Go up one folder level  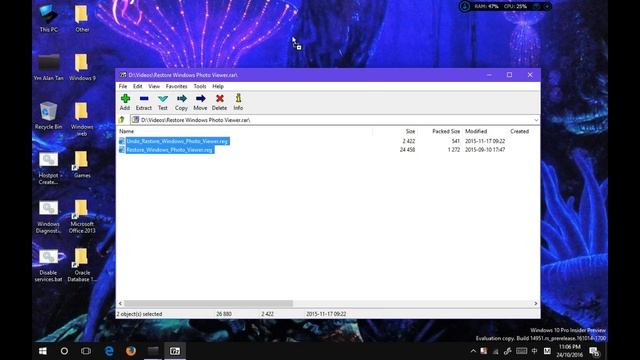tap(122, 120)
